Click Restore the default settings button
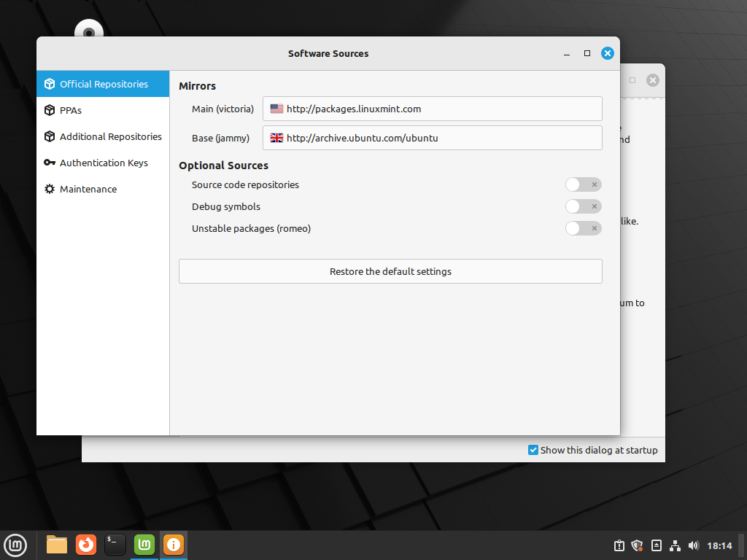 390,271
